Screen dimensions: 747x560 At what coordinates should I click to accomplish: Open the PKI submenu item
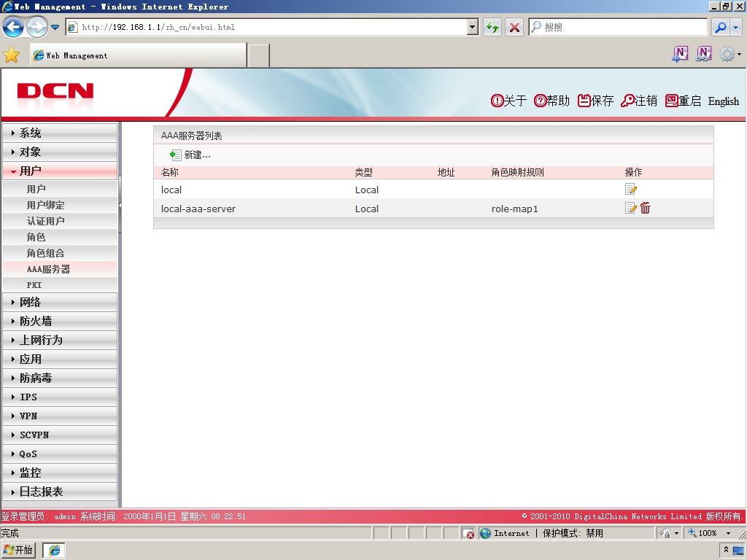click(60, 285)
